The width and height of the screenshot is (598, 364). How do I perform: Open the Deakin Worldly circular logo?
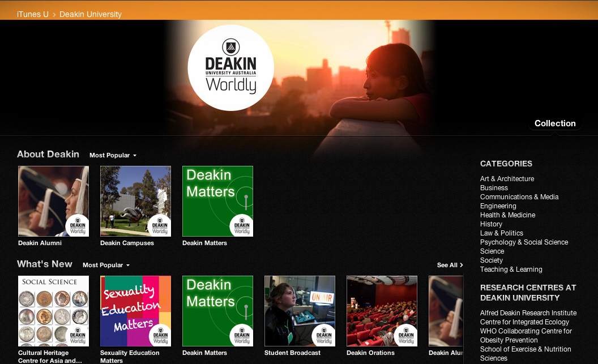(230, 68)
